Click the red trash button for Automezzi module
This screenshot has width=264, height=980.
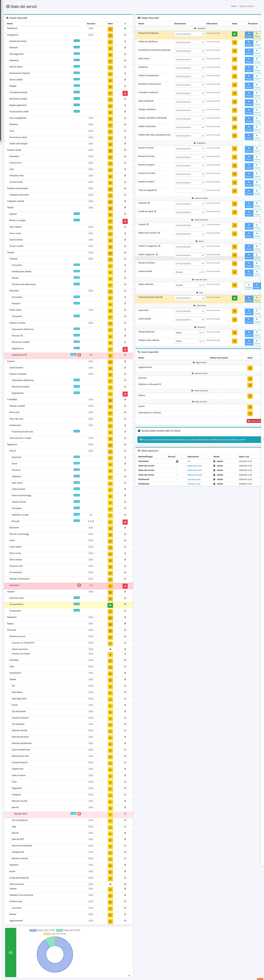click(125, 586)
